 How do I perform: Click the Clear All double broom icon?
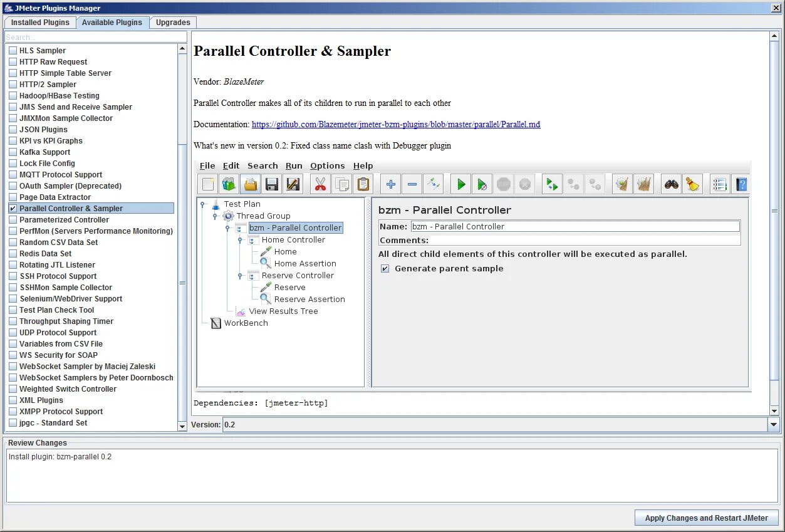pos(643,184)
